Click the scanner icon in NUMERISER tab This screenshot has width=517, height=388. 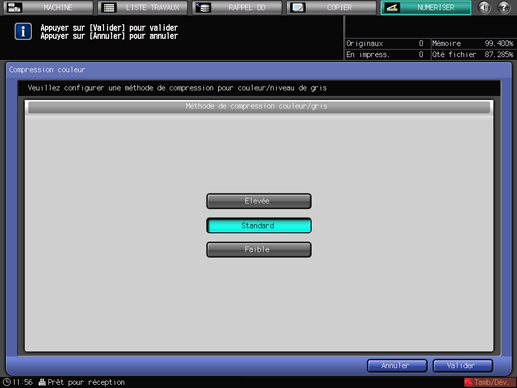[392, 7]
